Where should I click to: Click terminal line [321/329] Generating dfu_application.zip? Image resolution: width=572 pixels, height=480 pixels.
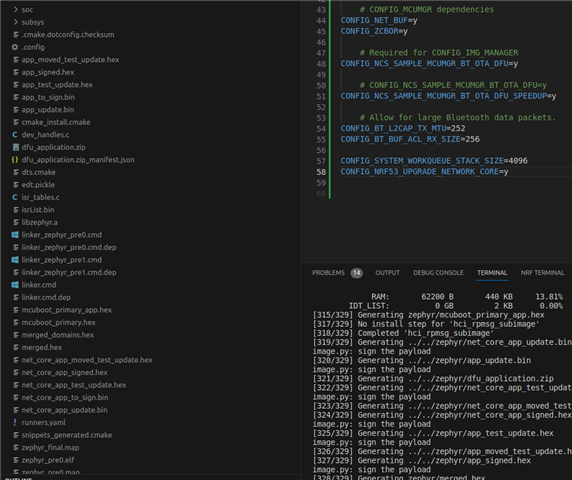pos(433,379)
